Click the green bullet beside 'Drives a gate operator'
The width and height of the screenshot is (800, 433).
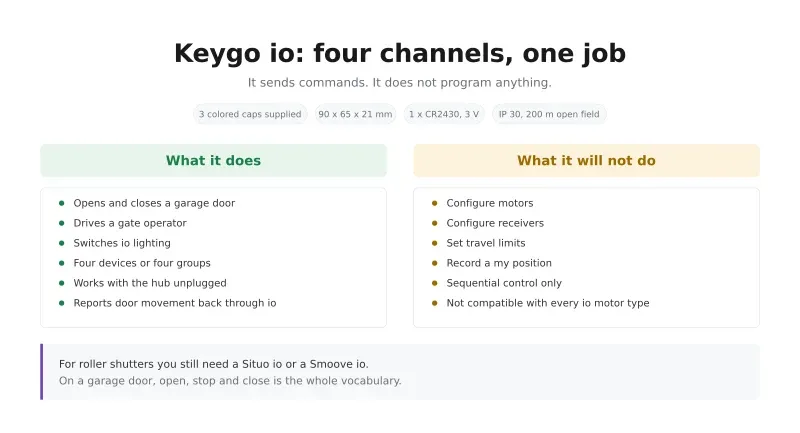click(x=62, y=223)
